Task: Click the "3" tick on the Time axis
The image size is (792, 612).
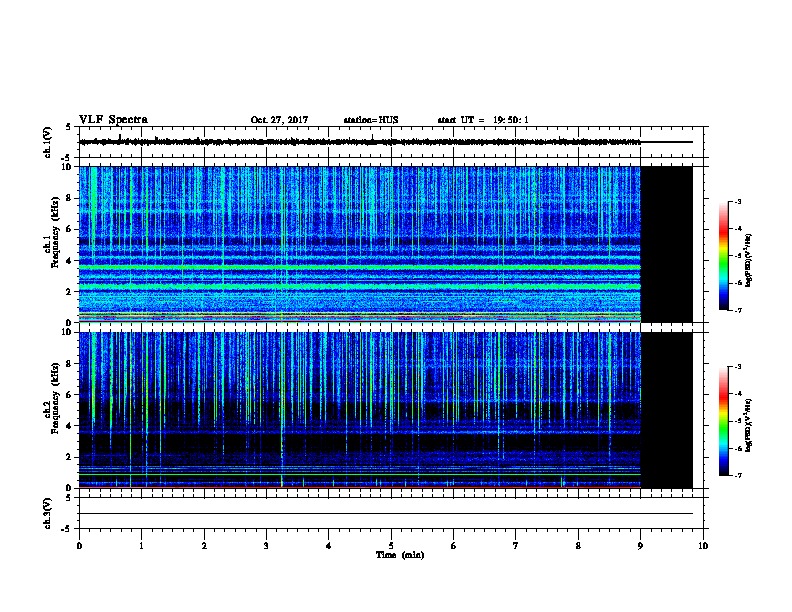Action: (x=266, y=546)
